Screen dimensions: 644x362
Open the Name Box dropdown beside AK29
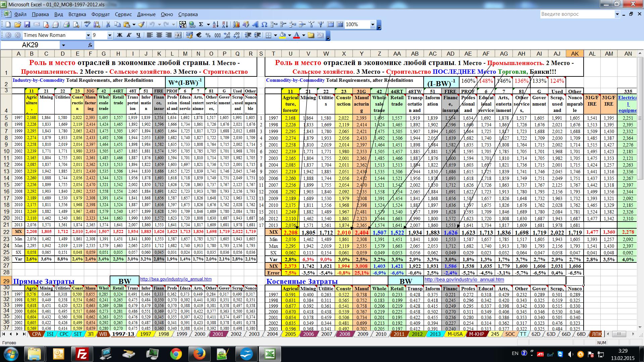click(63, 45)
